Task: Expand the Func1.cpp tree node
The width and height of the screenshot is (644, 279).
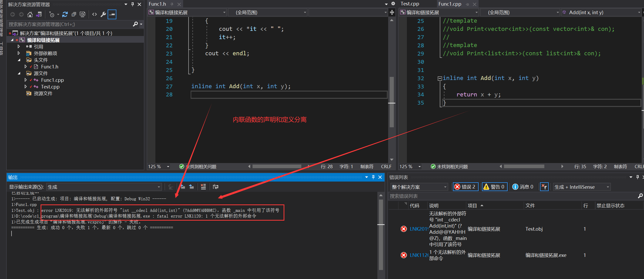Action: 26,80
